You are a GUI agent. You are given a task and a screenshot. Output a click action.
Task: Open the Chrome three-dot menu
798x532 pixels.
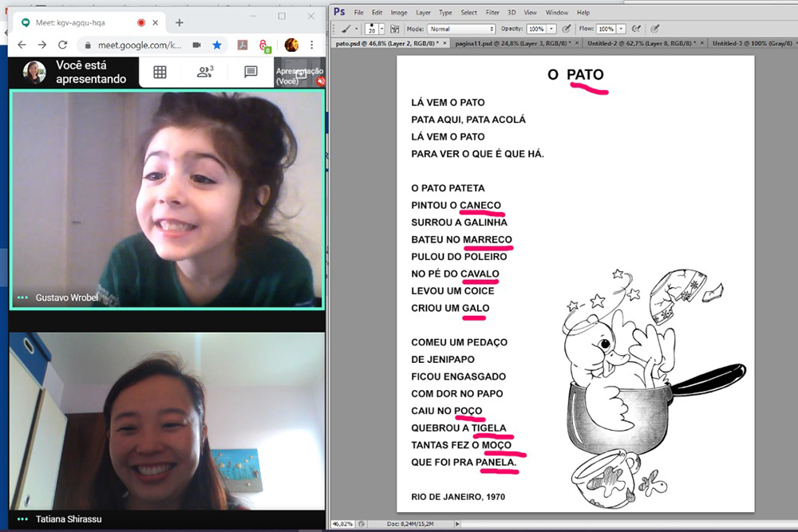(x=312, y=45)
